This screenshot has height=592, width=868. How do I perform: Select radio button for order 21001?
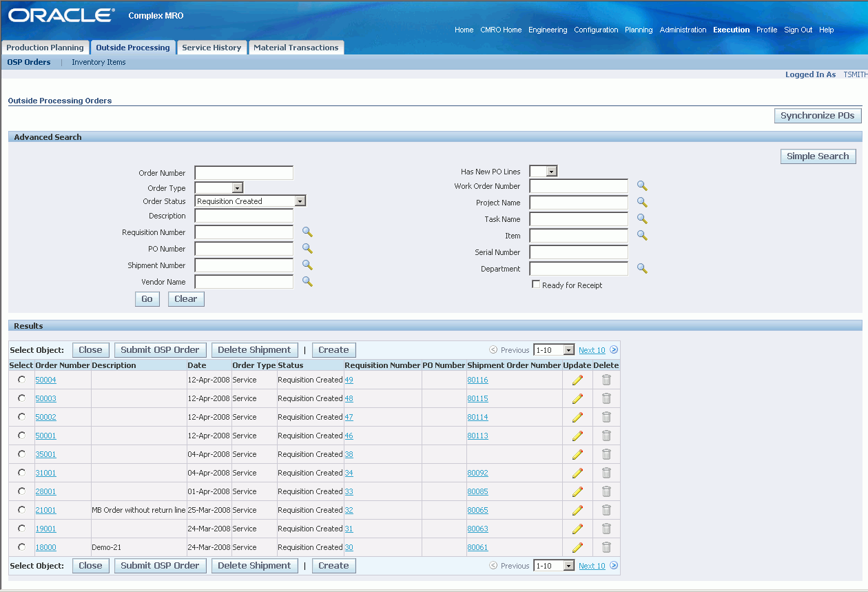(x=22, y=510)
